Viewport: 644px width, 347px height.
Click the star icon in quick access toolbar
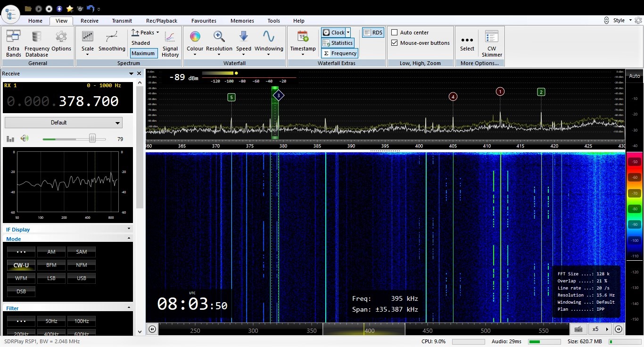[x=70, y=8]
